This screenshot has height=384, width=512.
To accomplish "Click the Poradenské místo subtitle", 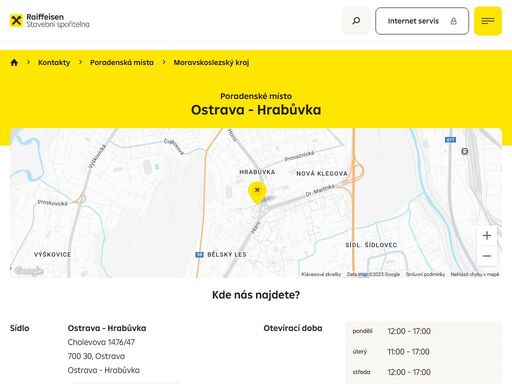I will click(256, 96).
